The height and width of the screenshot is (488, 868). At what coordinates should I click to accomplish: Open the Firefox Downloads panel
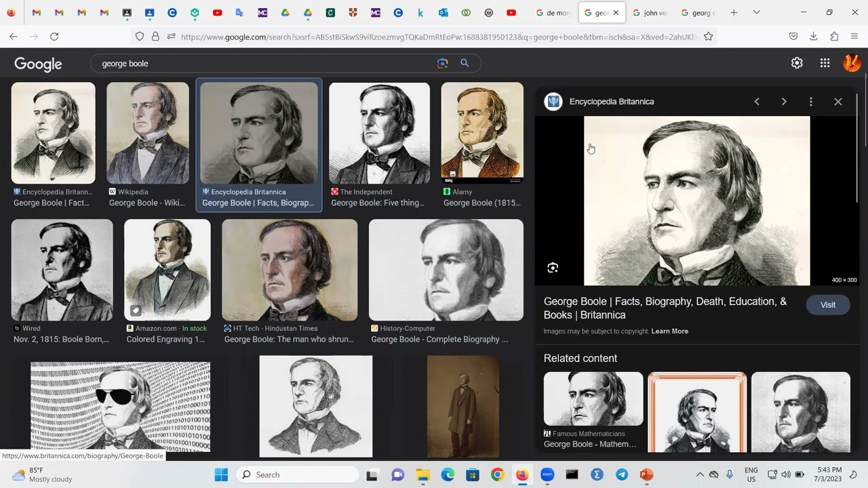[814, 37]
